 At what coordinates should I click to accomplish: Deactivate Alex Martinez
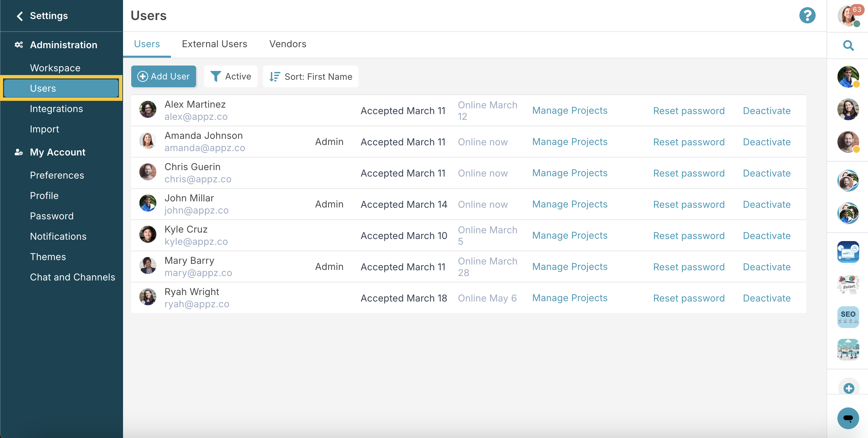click(x=767, y=111)
